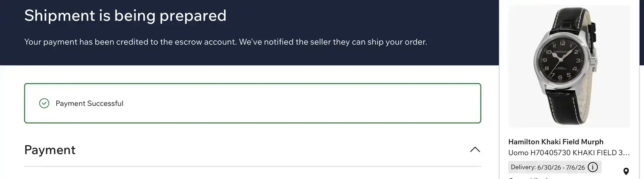Click the divider line under the Payment heading
The image size is (644, 179).
pyautogui.click(x=253, y=166)
